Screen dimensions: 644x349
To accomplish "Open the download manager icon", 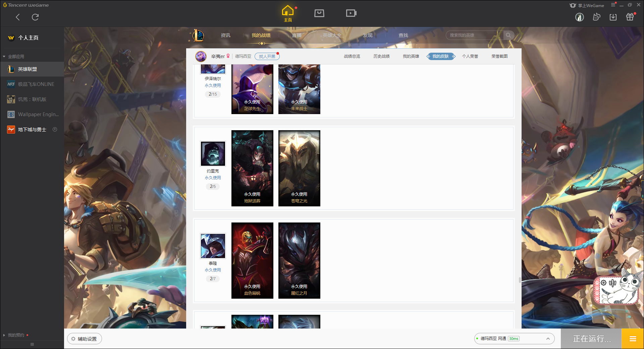I will click(x=613, y=17).
